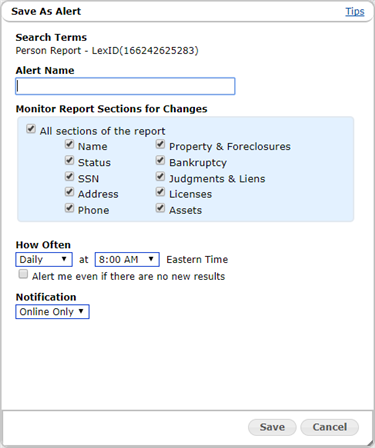Toggle the Assets checkbox
Screen dimensions: 375x448
tap(160, 208)
